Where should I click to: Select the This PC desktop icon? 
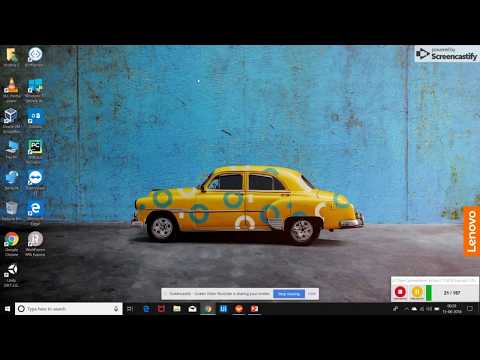click(12, 149)
